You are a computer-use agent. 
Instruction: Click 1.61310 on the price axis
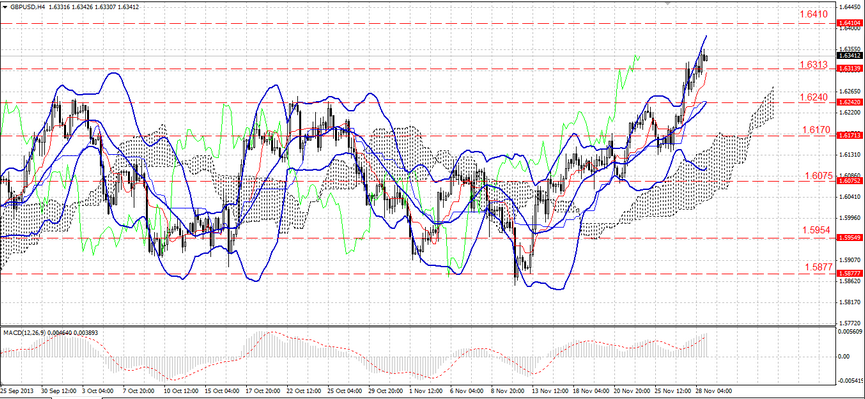pyautogui.click(x=850, y=154)
